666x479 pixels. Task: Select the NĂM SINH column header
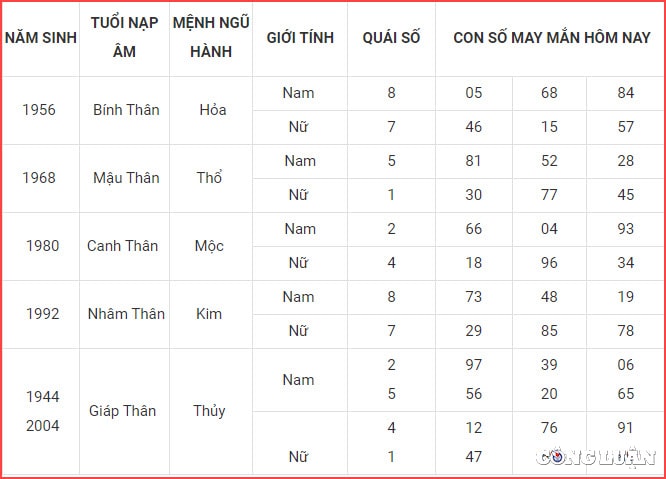pos(41,38)
